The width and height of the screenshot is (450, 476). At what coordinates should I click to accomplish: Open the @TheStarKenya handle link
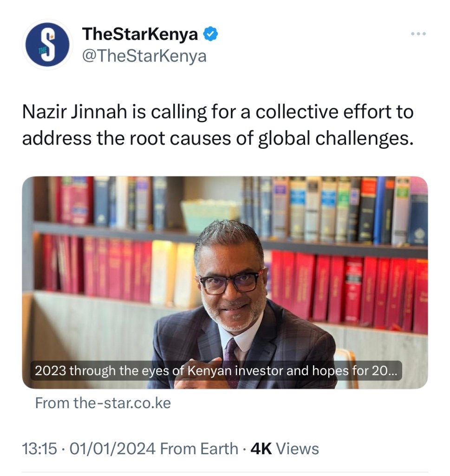[x=144, y=56]
